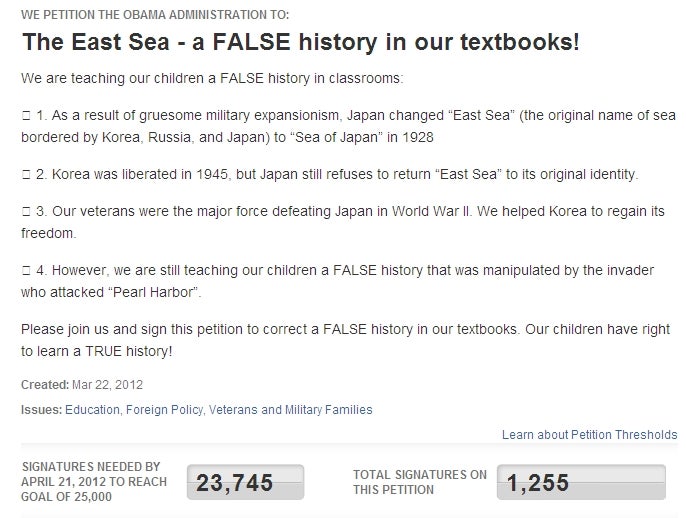The image size is (686, 518).
Task: Click the 23,745 signatures needed counter
Action: [x=245, y=483]
